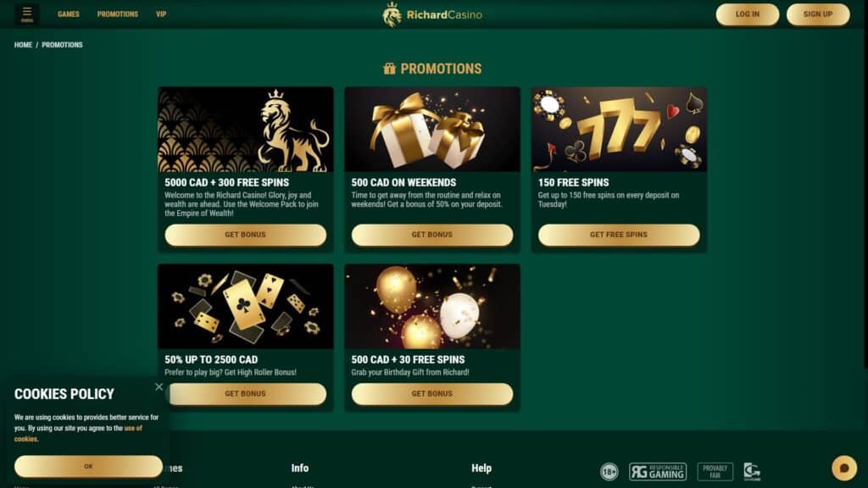Click the Provably Fair badge
The height and width of the screenshot is (488, 868).
(x=715, y=471)
